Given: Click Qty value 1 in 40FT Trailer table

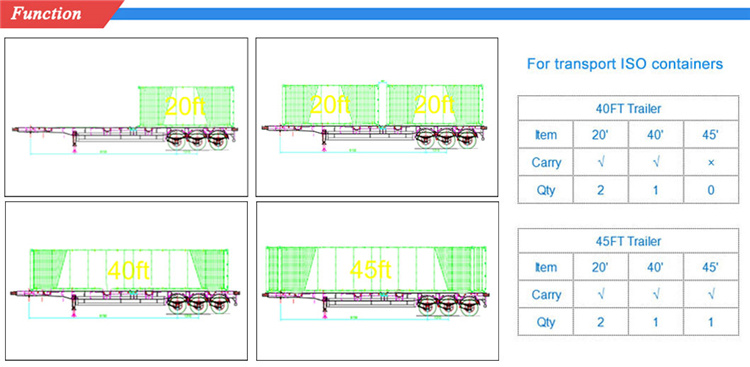Looking at the screenshot, I should tap(655, 190).
